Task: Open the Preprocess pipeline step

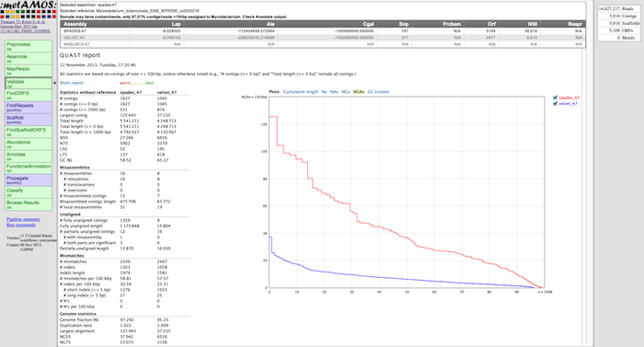Action: [29, 46]
